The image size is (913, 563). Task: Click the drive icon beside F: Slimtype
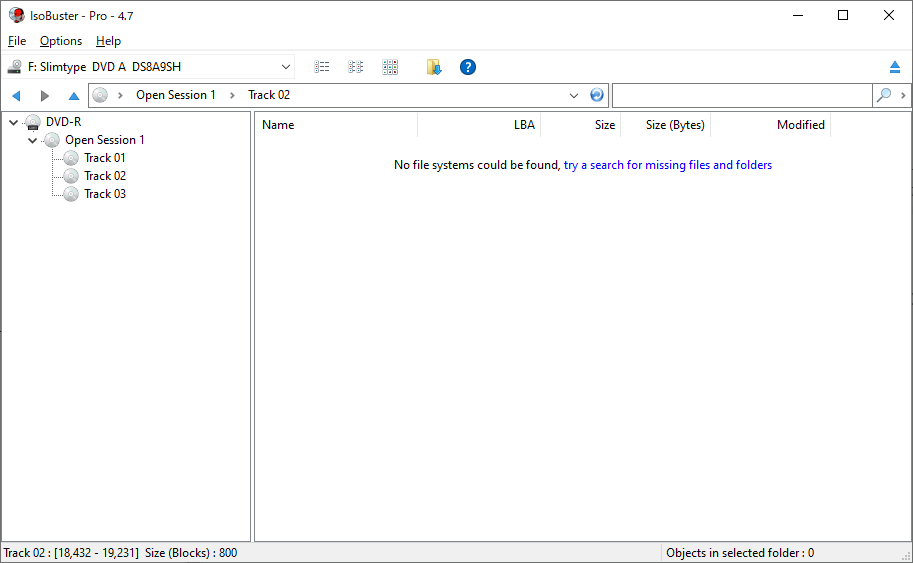(15, 67)
